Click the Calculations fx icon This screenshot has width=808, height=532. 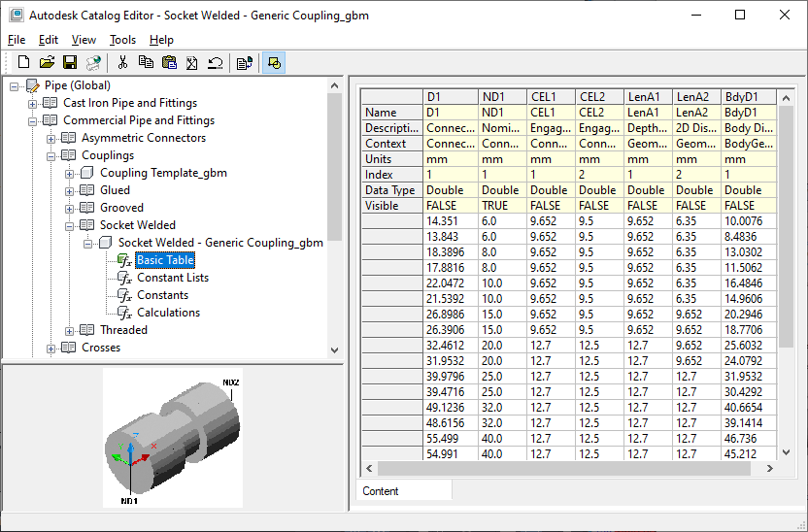pyautogui.click(x=124, y=313)
